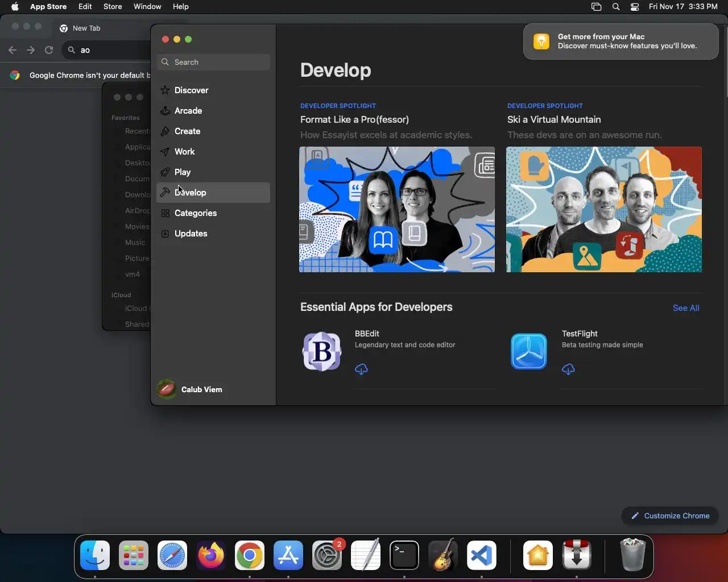
Task: Open the Calub Viem account profile
Action: 190,389
